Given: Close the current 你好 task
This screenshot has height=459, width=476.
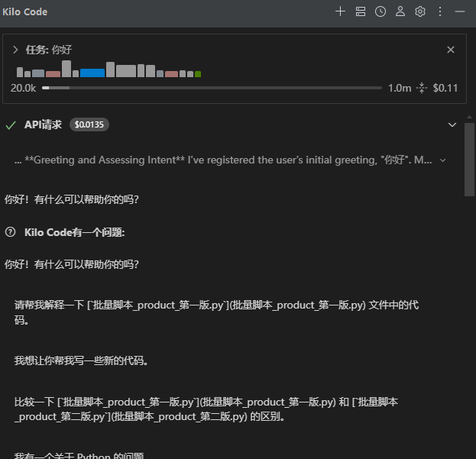Looking at the screenshot, I should tap(451, 50).
